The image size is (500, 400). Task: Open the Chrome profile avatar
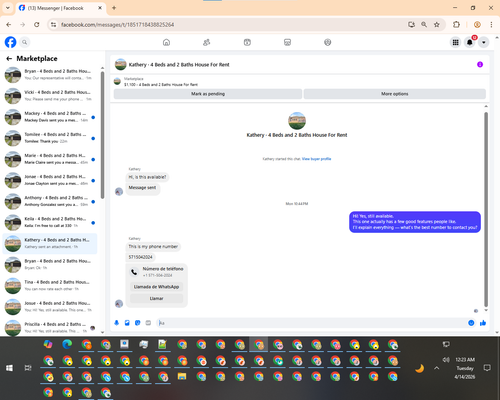(477, 25)
